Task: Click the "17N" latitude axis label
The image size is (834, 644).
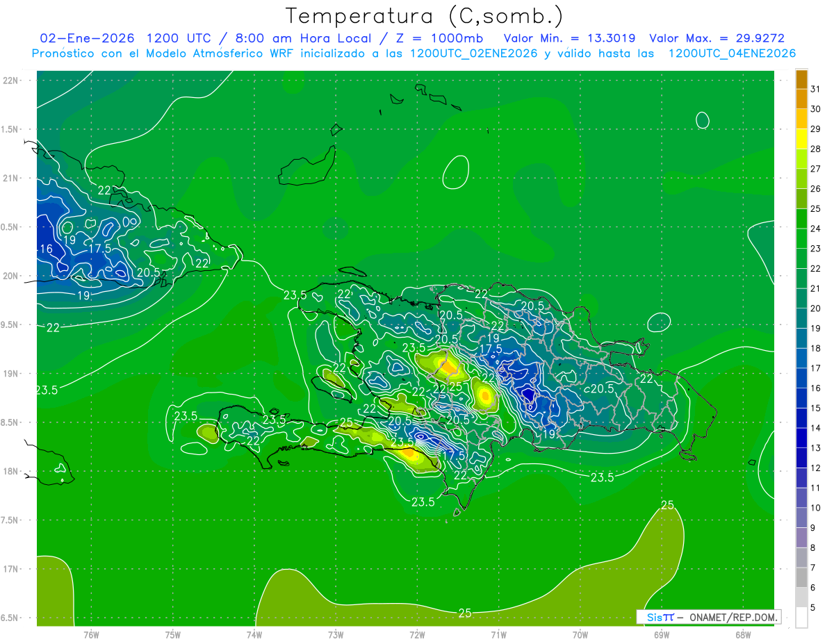Action: pyautogui.click(x=11, y=569)
